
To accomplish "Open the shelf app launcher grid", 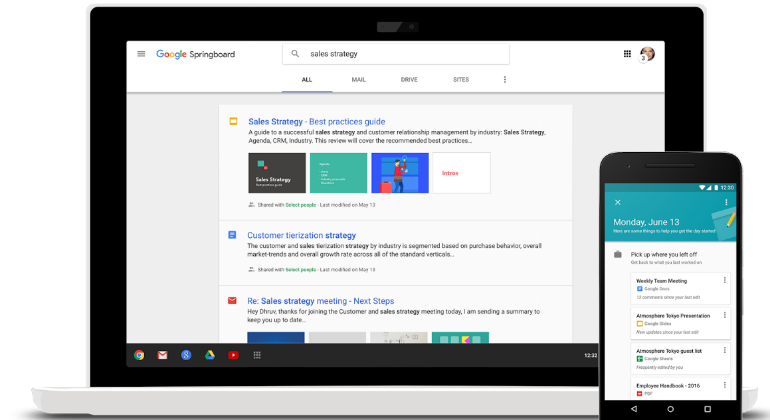I will tap(257, 355).
